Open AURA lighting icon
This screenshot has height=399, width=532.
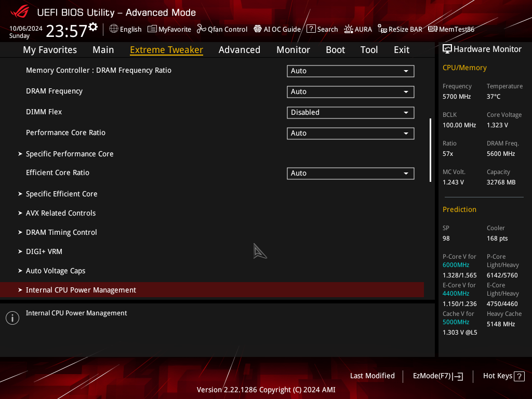click(349, 29)
